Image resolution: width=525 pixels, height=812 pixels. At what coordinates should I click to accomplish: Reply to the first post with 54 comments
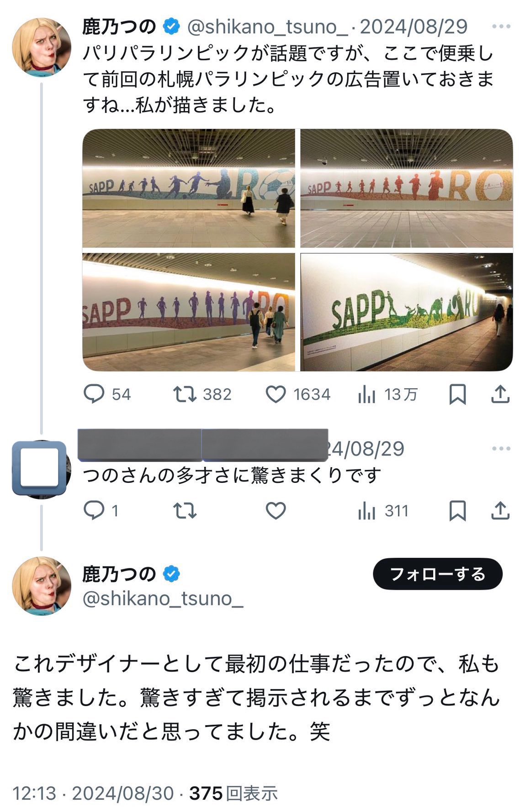click(x=94, y=394)
